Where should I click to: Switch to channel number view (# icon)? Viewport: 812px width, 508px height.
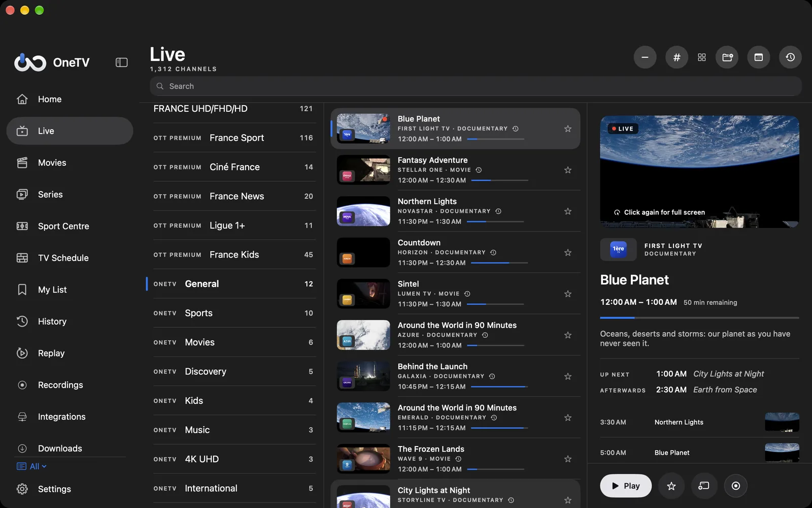coord(676,57)
